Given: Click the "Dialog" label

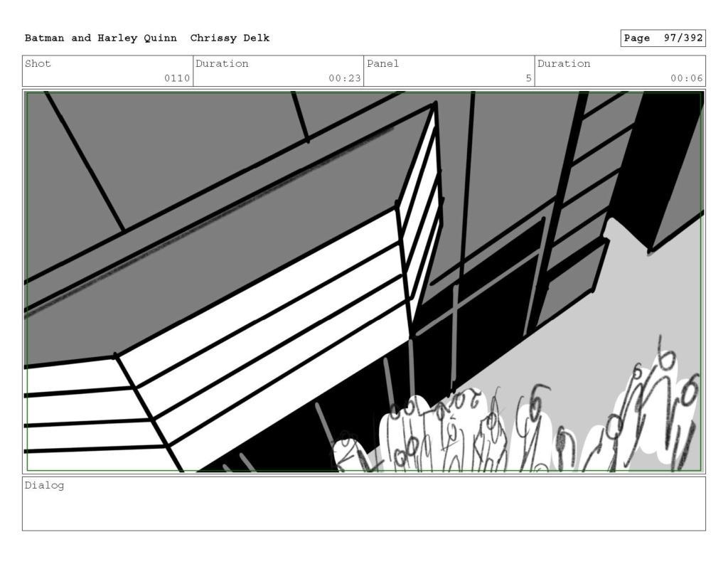Looking at the screenshot, I should (x=44, y=486).
